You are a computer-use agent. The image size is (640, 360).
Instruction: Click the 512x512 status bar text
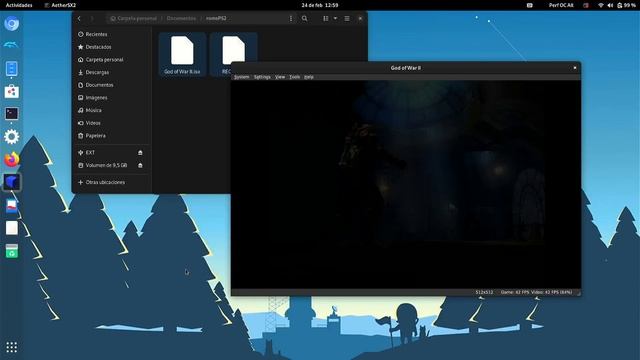[484, 292]
